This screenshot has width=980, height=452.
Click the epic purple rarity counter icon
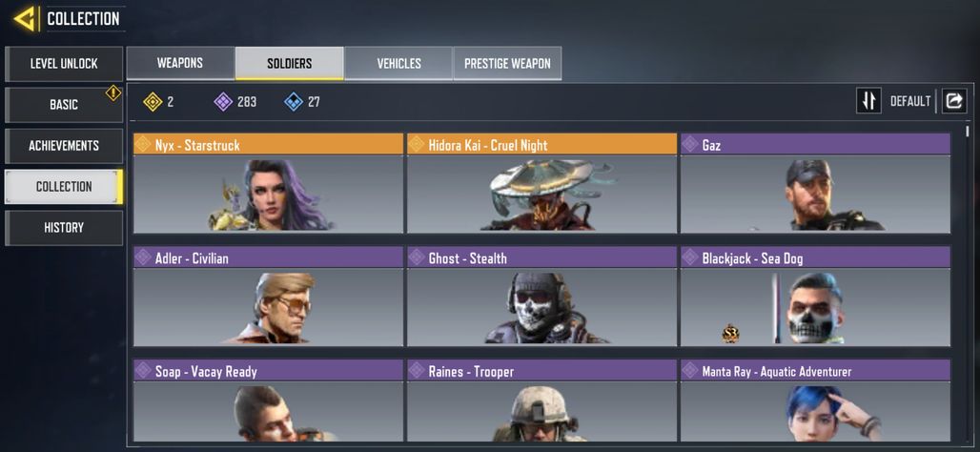(x=223, y=101)
